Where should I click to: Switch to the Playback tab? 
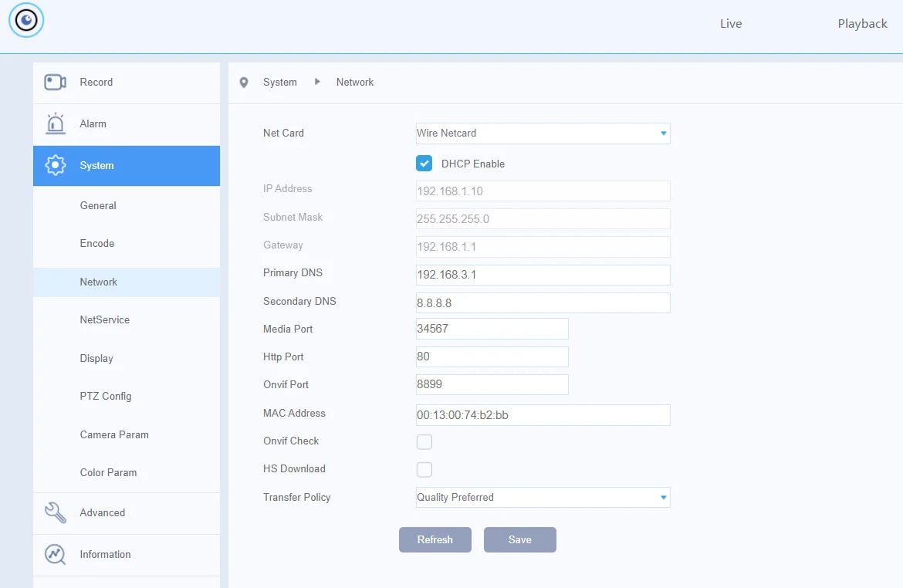[862, 24]
